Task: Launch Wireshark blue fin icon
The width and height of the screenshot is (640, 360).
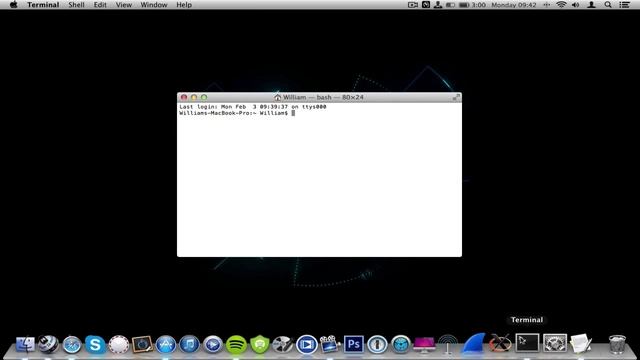Action: coord(473,343)
